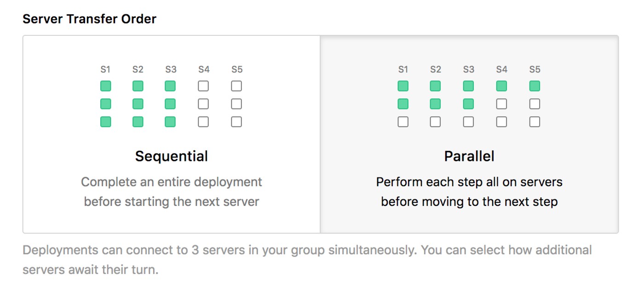Click top green square under S1 in Sequential diagram
This screenshot has width=644, height=291.
pos(106,86)
